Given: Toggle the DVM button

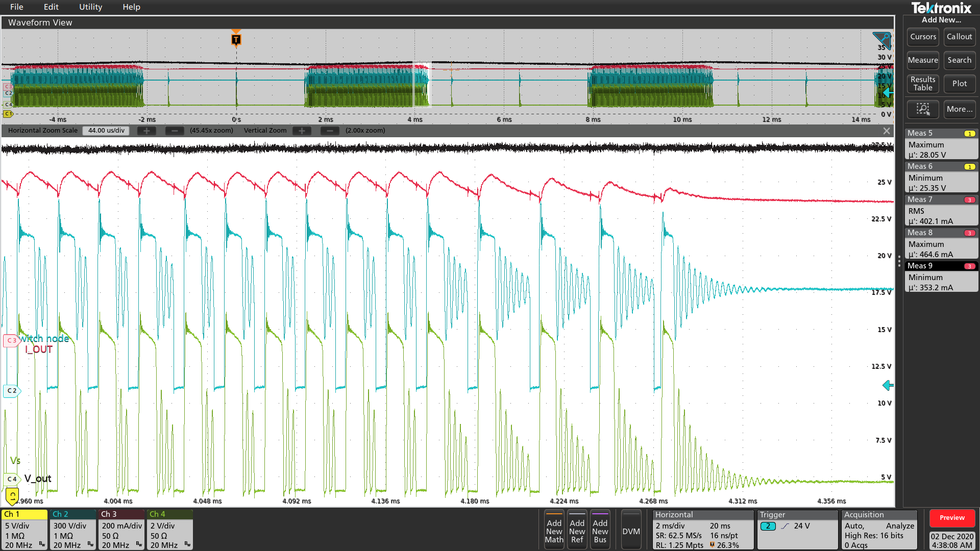Looking at the screenshot, I should [x=631, y=531].
